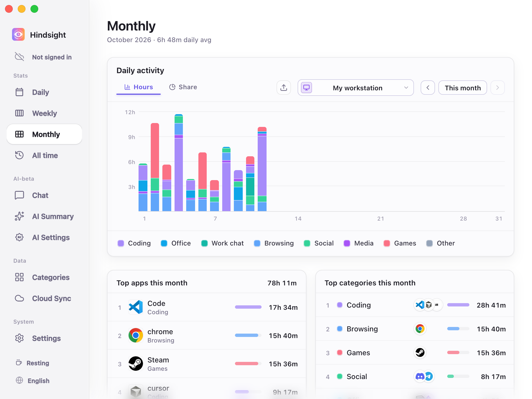Click the day 2 bar with large Games segment
Screen dimensions: 532x399
(x=155, y=167)
